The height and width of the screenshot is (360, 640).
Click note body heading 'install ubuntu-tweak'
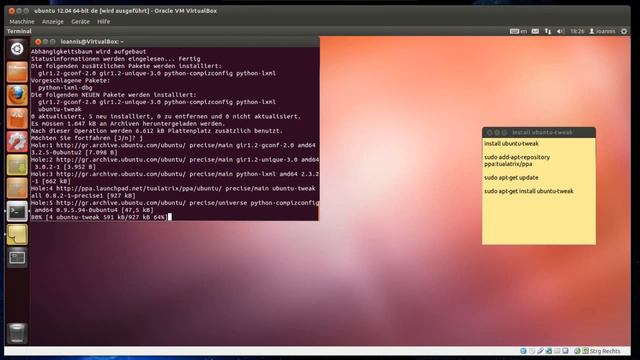(x=511, y=144)
